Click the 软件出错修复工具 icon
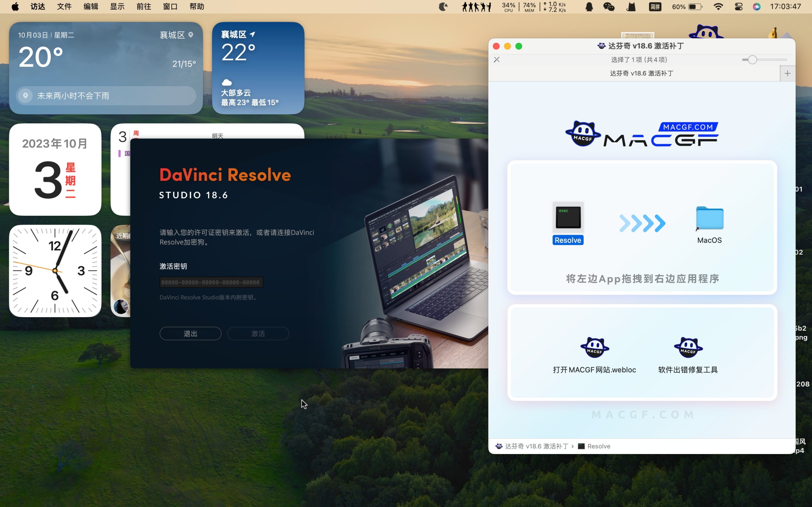 coord(688,348)
